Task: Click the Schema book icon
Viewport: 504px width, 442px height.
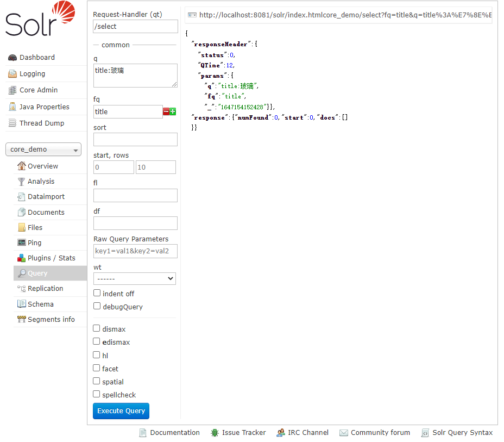Action: [x=22, y=304]
